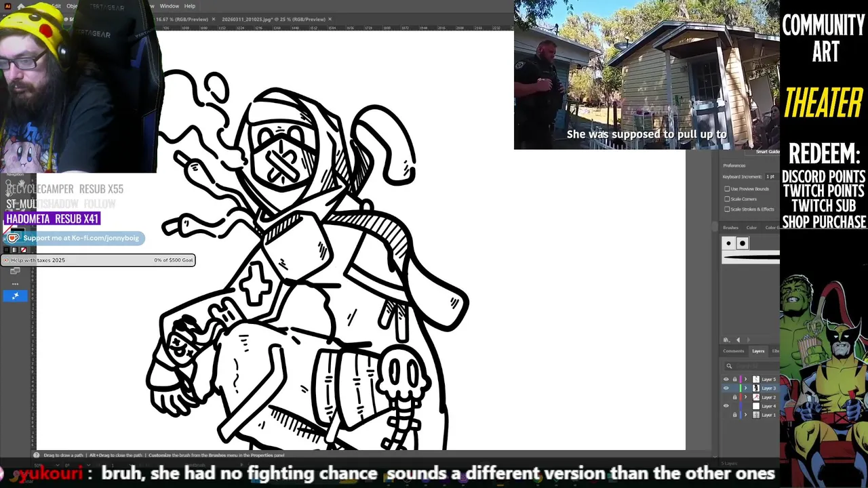
Task: Expand Layer 2 contents
Action: coord(745,397)
